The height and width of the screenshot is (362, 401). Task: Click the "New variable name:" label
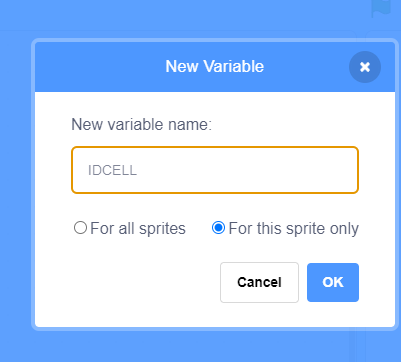142,125
